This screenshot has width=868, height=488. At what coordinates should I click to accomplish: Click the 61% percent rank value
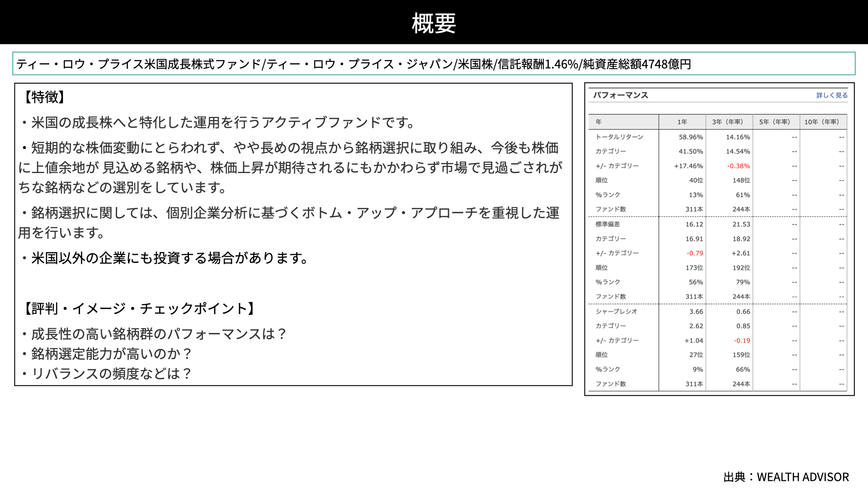743,195
